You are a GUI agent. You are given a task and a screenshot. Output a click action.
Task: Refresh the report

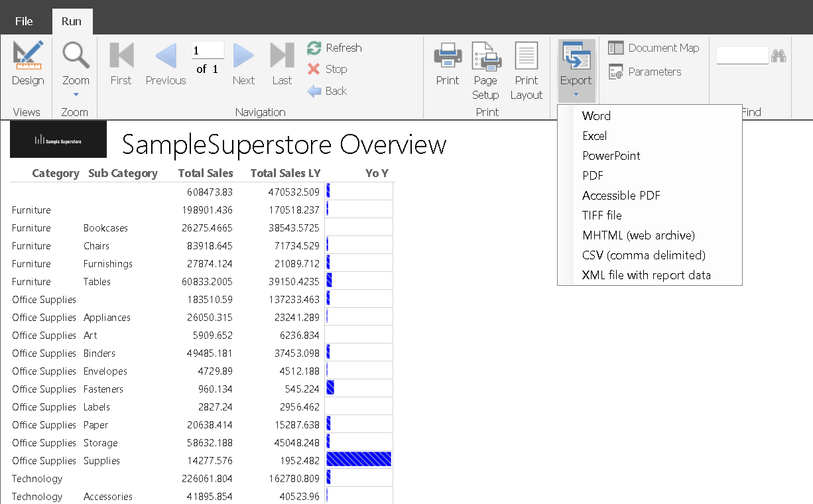[334, 48]
